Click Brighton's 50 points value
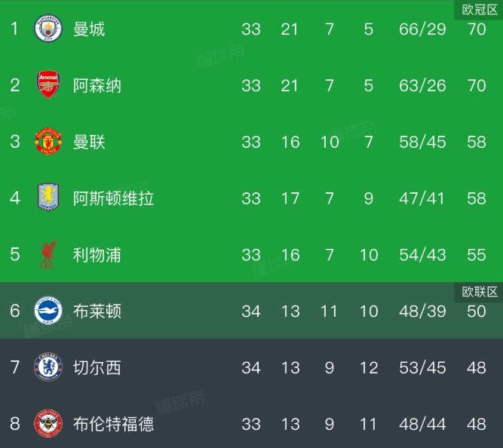Viewport: 503px width, 448px height. [477, 311]
